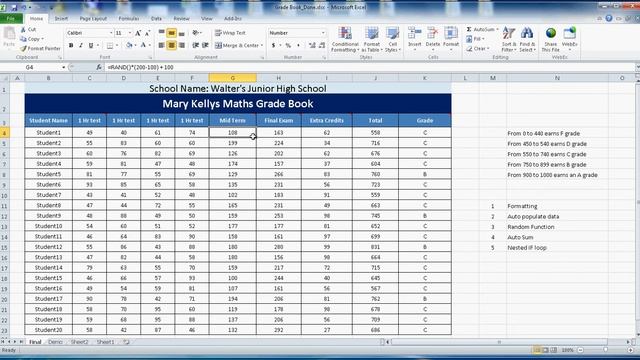640x360 pixels.
Task: Click the Insert cells icon
Action: coord(414,33)
